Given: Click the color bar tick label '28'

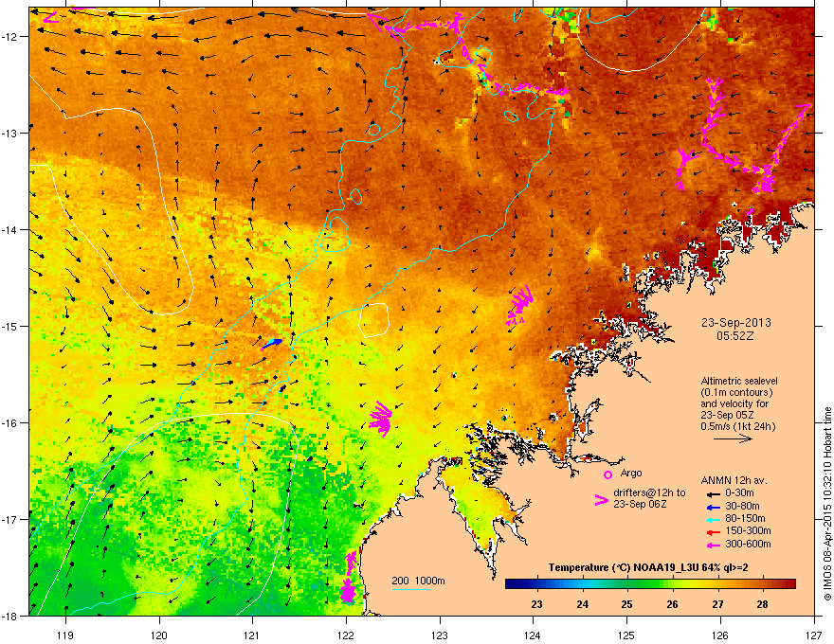Looking at the screenshot, I should point(762,604).
